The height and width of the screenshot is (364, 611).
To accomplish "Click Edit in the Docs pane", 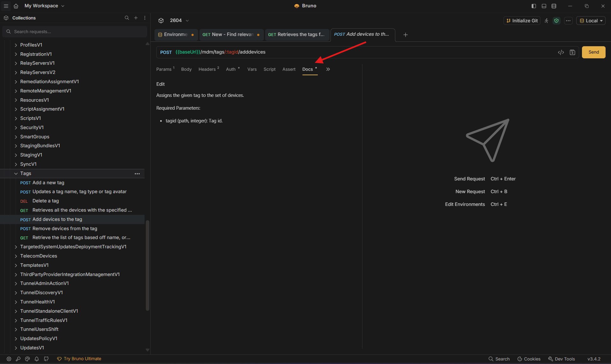I will [x=160, y=84].
